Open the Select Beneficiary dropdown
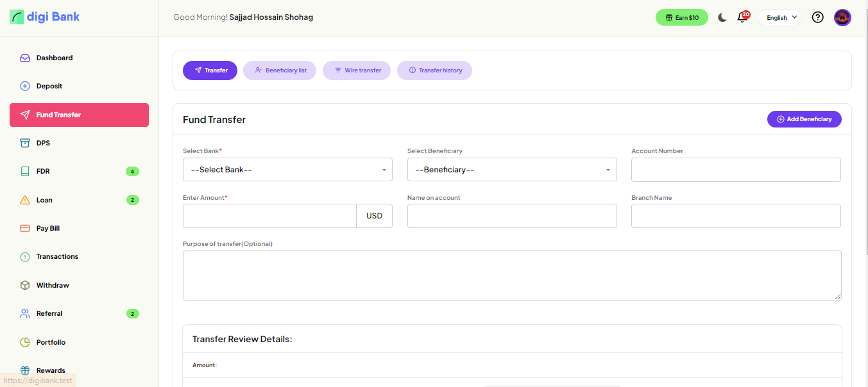This screenshot has height=387, width=868. 512,170
